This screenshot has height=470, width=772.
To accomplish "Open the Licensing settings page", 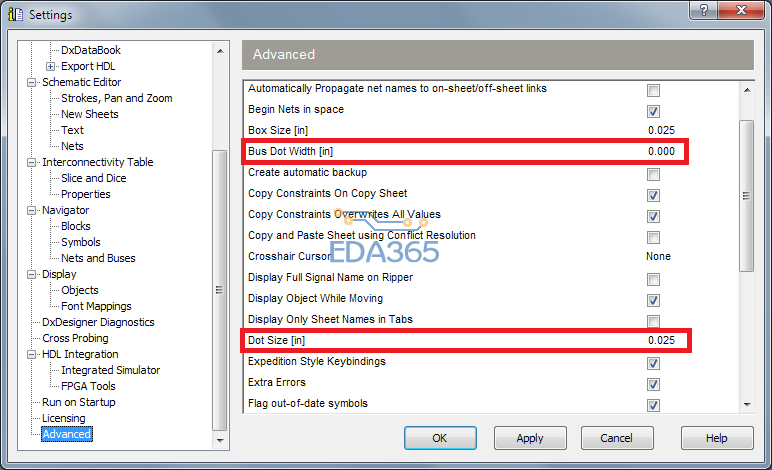I will click(63, 418).
